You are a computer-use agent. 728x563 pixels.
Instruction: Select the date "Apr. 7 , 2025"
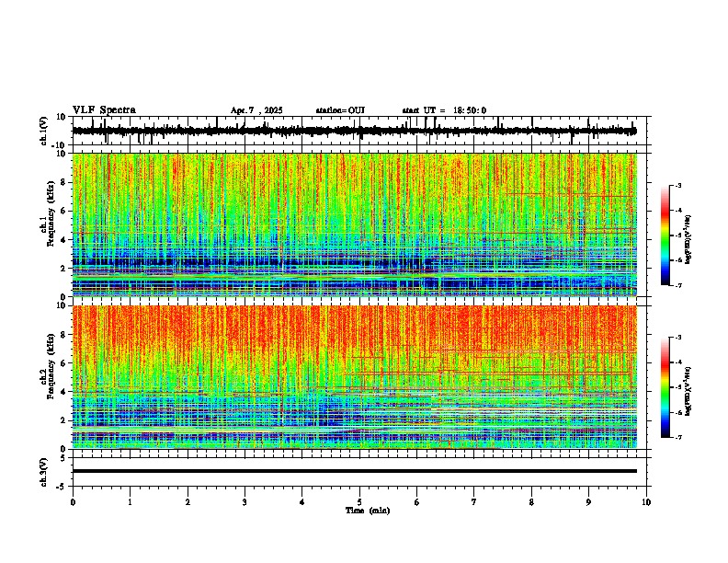[256, 110]
